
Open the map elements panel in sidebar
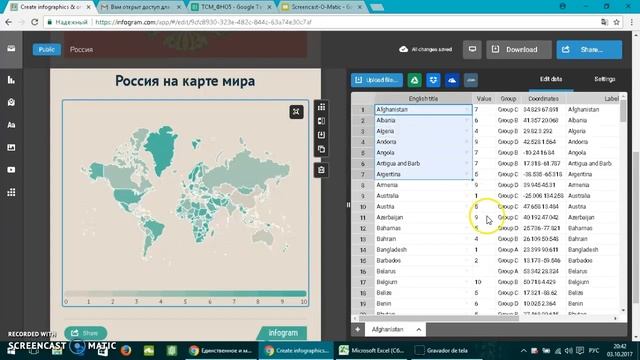[11, 102]
